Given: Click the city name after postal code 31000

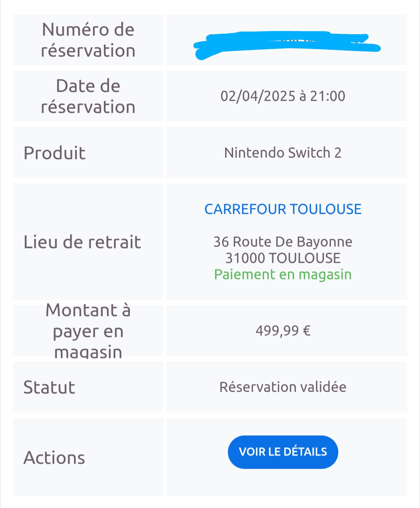Looking at the screenshot, I should 304,258.
